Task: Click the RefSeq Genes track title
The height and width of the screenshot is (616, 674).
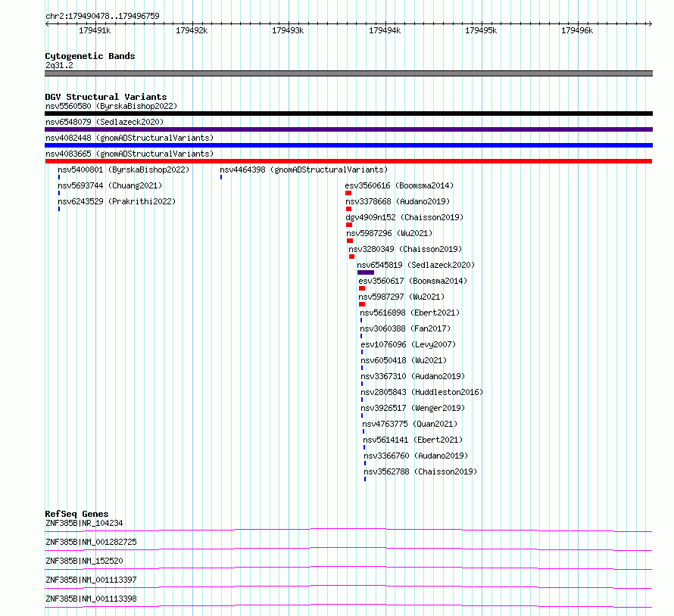Action: click(76, 514)
